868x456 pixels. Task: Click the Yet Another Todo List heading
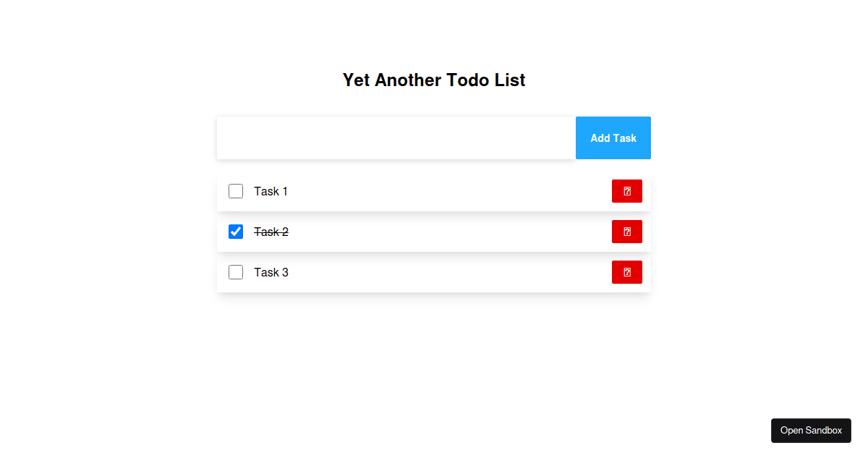click(x=433, y=80)
